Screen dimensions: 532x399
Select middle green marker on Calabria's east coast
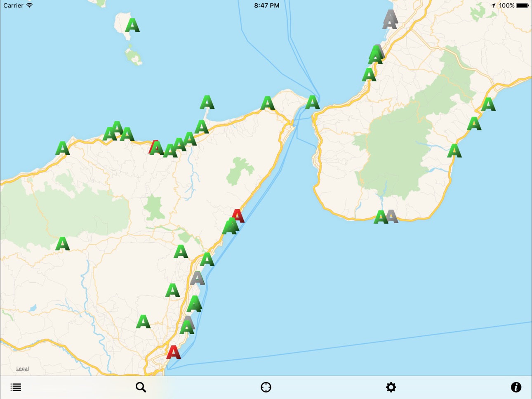tap(474, 124)
